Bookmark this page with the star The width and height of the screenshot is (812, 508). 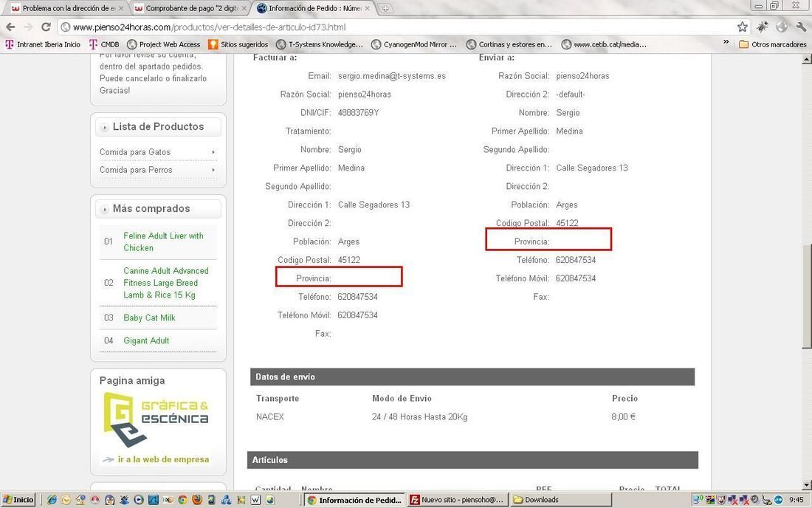point(742,27)
